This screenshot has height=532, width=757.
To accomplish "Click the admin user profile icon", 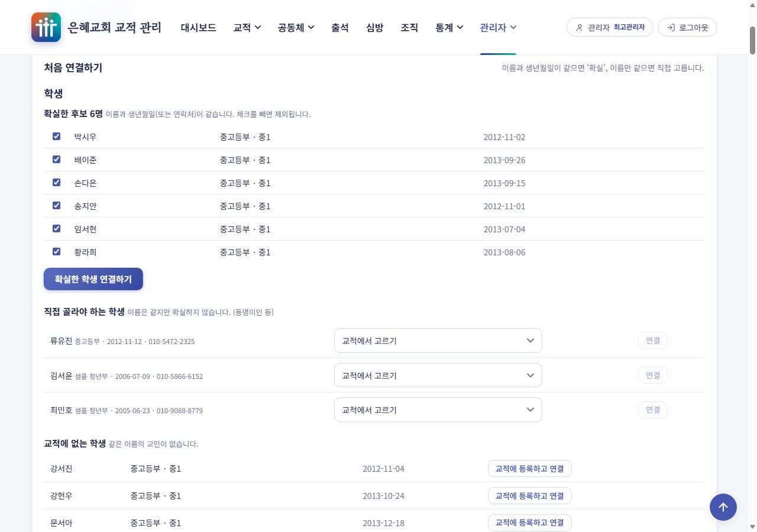I will coord(579,27).
